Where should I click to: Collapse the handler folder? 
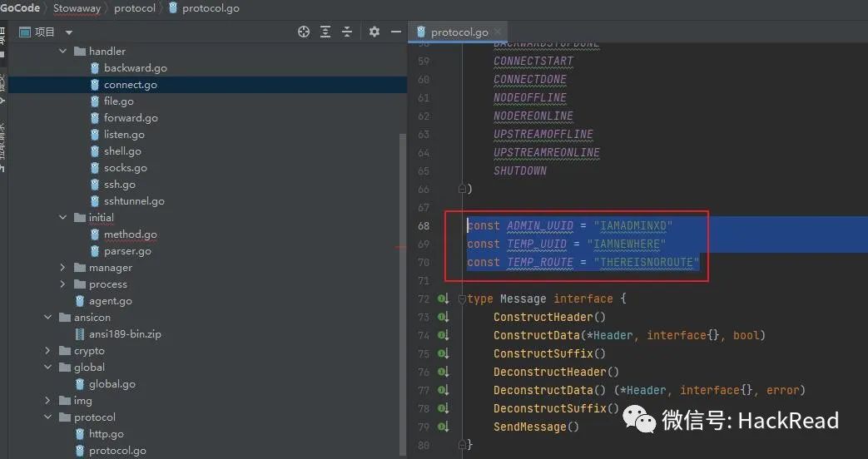point(63,52)
